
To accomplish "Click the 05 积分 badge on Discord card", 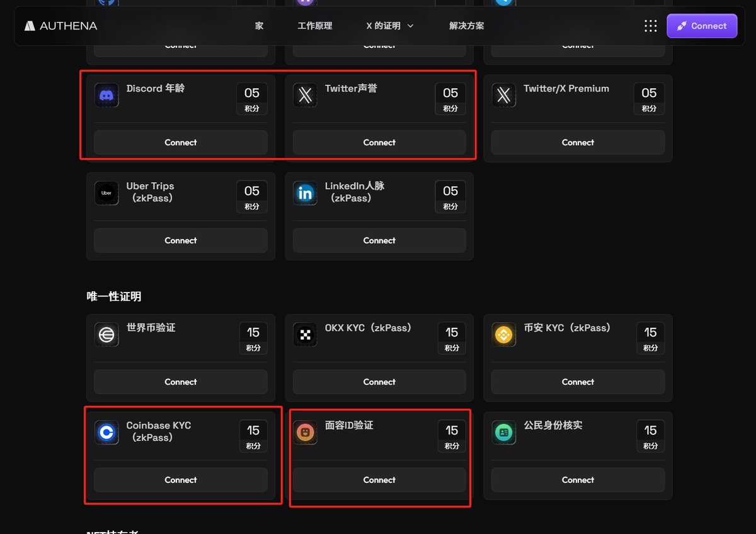I will pyautogui.click(x=252, y=99).
